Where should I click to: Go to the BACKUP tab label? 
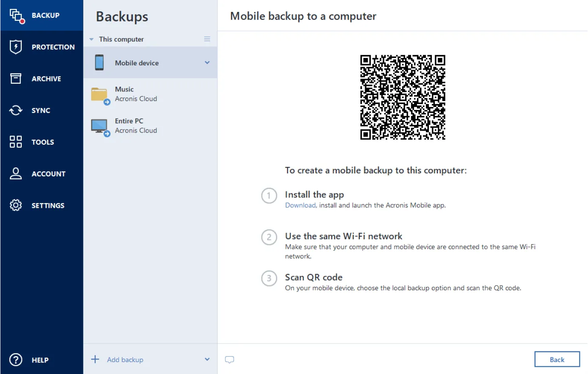46,15
